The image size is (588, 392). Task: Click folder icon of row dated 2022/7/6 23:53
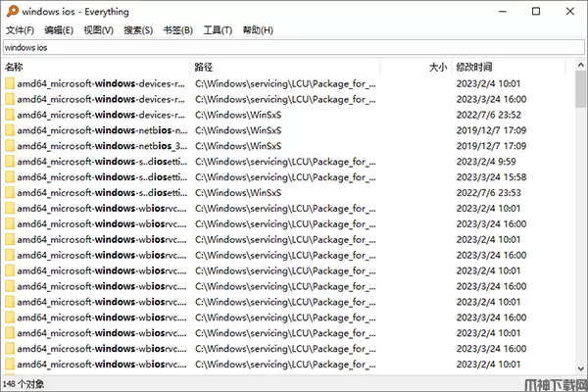tap(10, 192)
